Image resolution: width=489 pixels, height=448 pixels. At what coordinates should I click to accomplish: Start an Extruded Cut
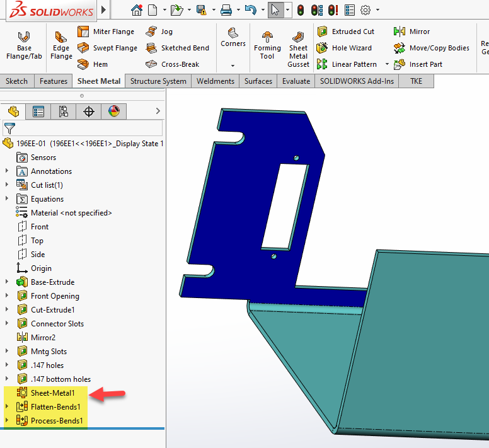[345, 32]
